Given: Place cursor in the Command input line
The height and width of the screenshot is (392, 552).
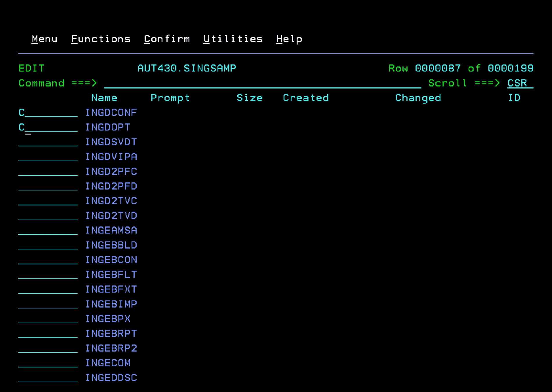Looking at the screenshot, I should click(x=203, y=83).
